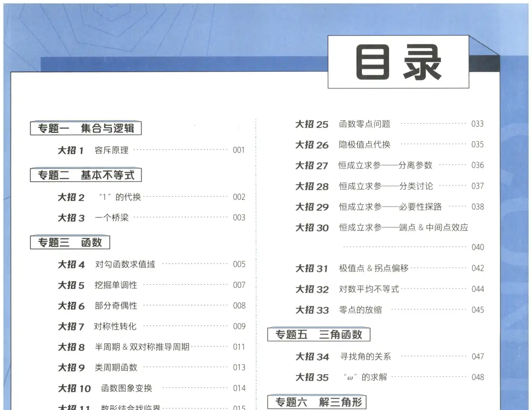Screen dimensions: 532x410
Task: Click page number 014
Action: pyautogui.click(x=239, y=388)
